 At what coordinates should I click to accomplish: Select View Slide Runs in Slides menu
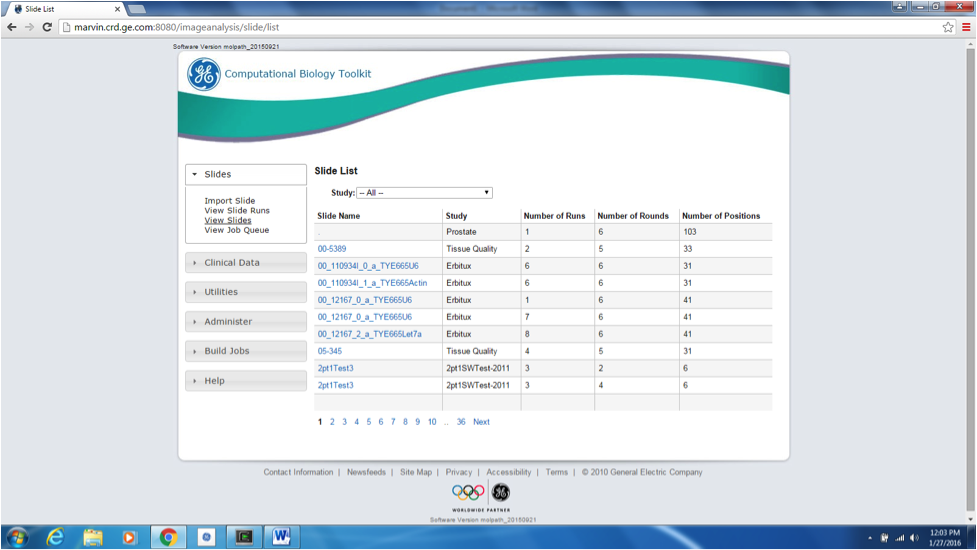coord(237,211)
